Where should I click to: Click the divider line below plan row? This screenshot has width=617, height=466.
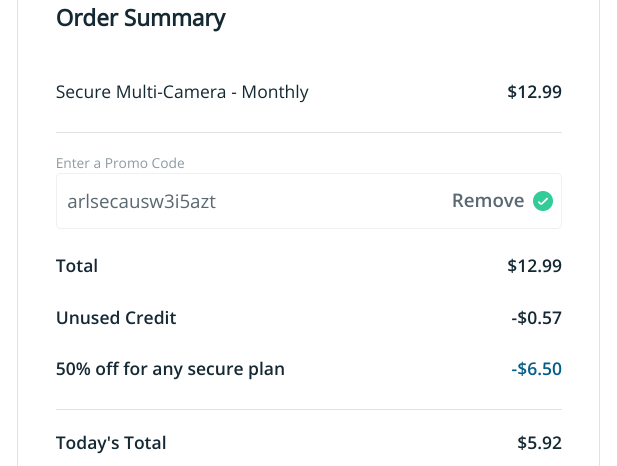tap(309, 132)
